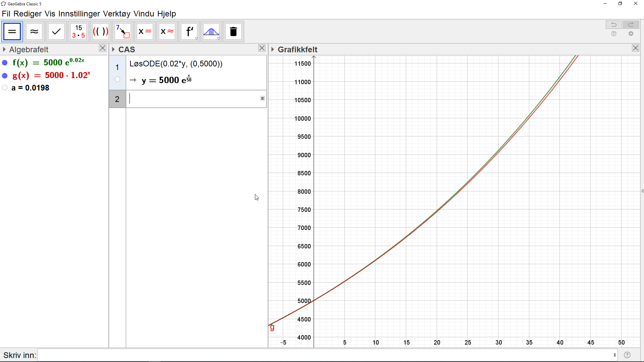This screenshot has height=362, width=644.
Task: Open the Innstillinger menu
Action: 79,14
